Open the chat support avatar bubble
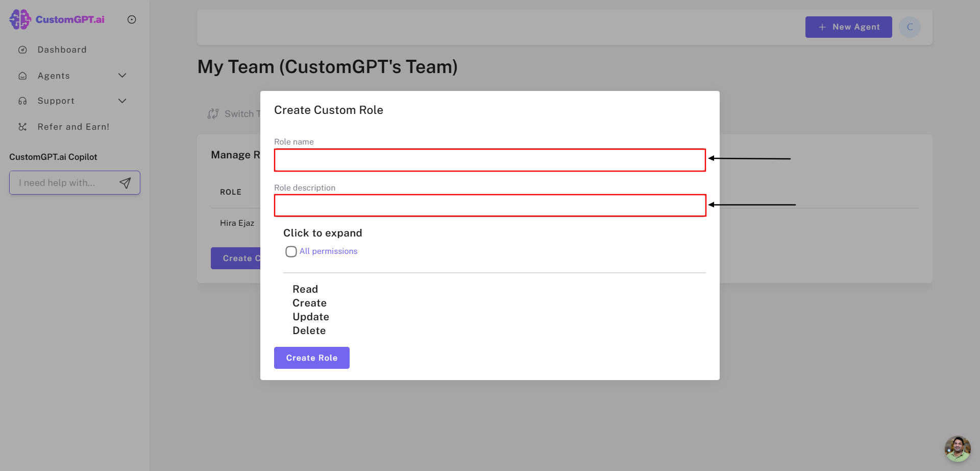Viewport: 980px width, 471px height. point(957,449)
